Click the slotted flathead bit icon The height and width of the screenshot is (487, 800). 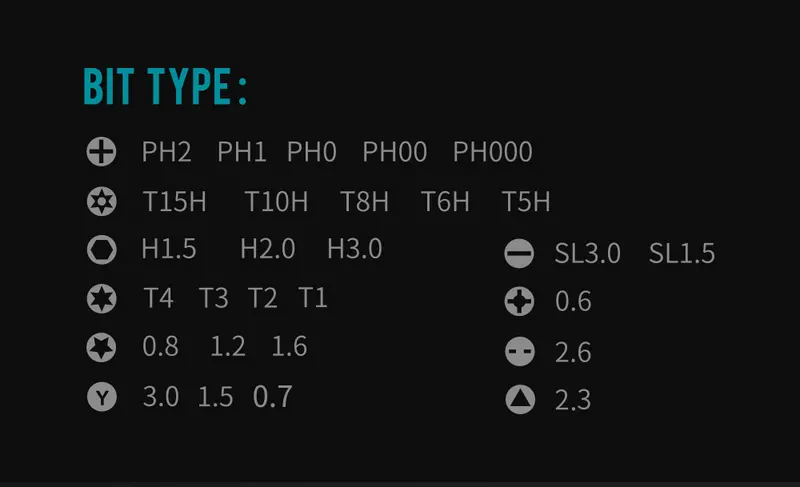519,254
